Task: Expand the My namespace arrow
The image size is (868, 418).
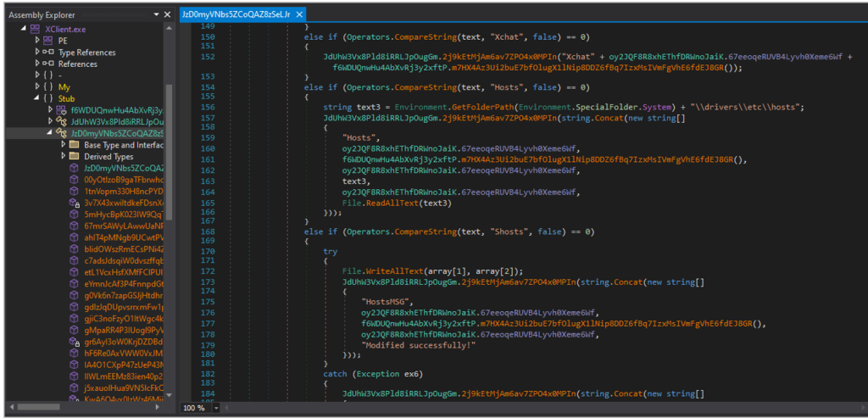Action: pyautogui.click(x=36, y=86)
